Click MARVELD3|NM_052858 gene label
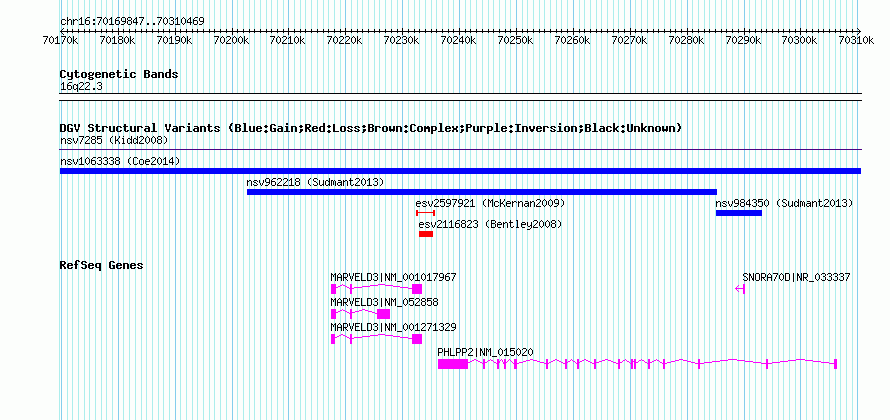The width and height of the screenshot is (890, 420). click(x=384, y=302)
